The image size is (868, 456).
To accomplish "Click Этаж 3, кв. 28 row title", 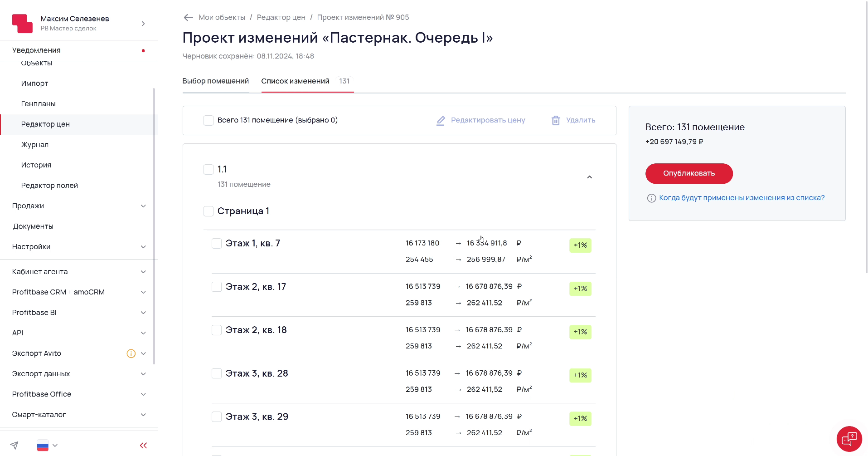I will pos(257,373).
